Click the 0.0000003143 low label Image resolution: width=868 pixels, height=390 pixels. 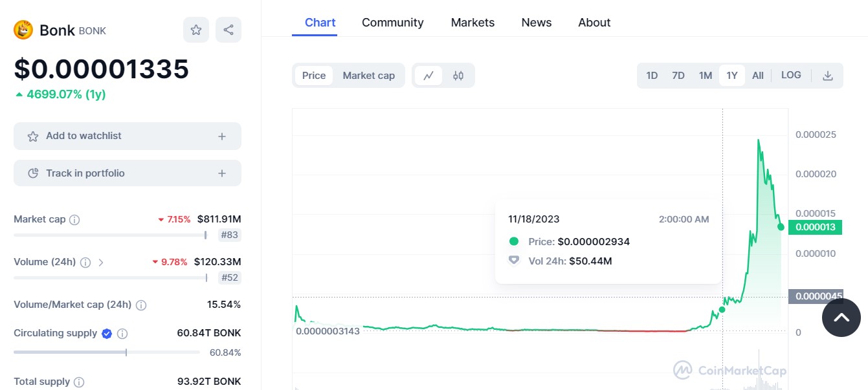[328, 330]
